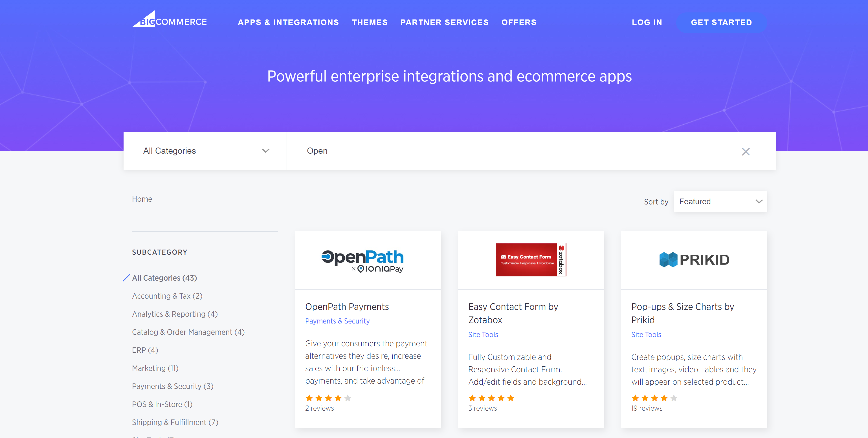Click star rating of Easy Contact Form
This screenshot has height=438, width=868.
[491, 398]
